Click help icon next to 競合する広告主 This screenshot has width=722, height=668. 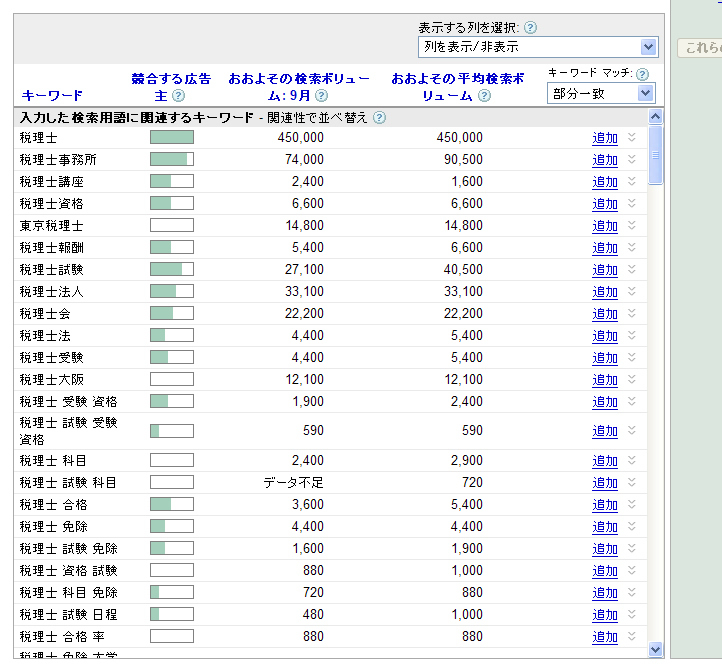pos(178,96)
